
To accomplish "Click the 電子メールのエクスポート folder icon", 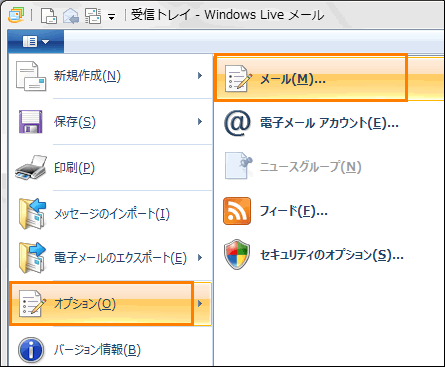I will tap(32, 258).
